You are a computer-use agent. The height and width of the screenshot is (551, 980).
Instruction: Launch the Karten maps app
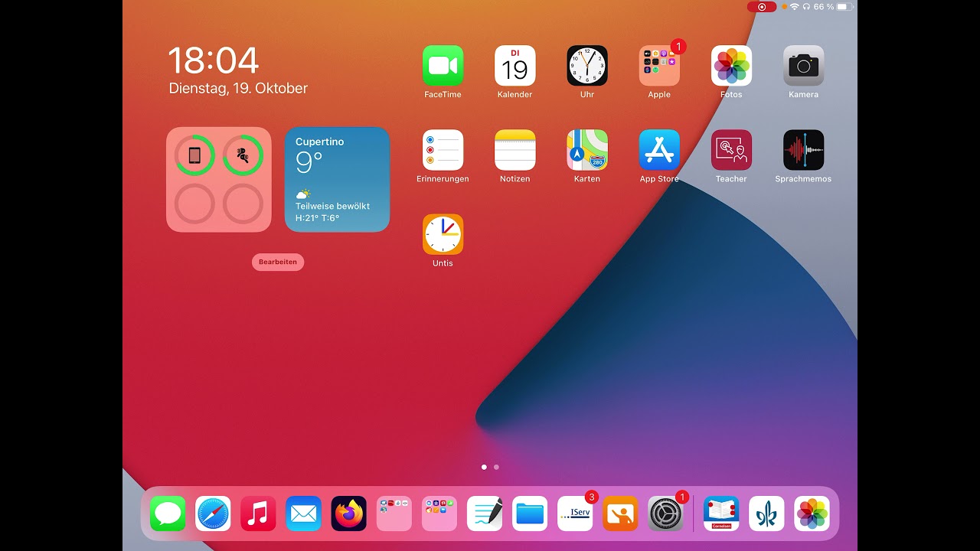587,150
